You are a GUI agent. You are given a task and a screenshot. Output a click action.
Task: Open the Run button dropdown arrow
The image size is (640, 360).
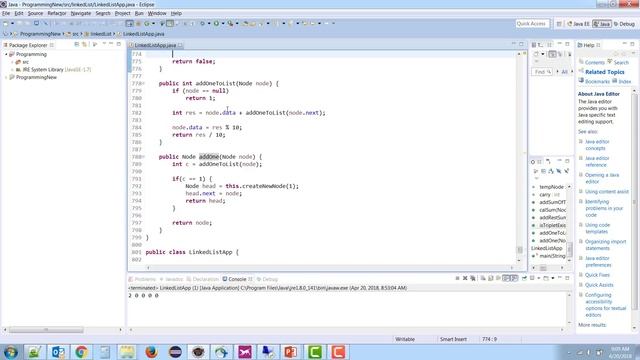point(223,24)
